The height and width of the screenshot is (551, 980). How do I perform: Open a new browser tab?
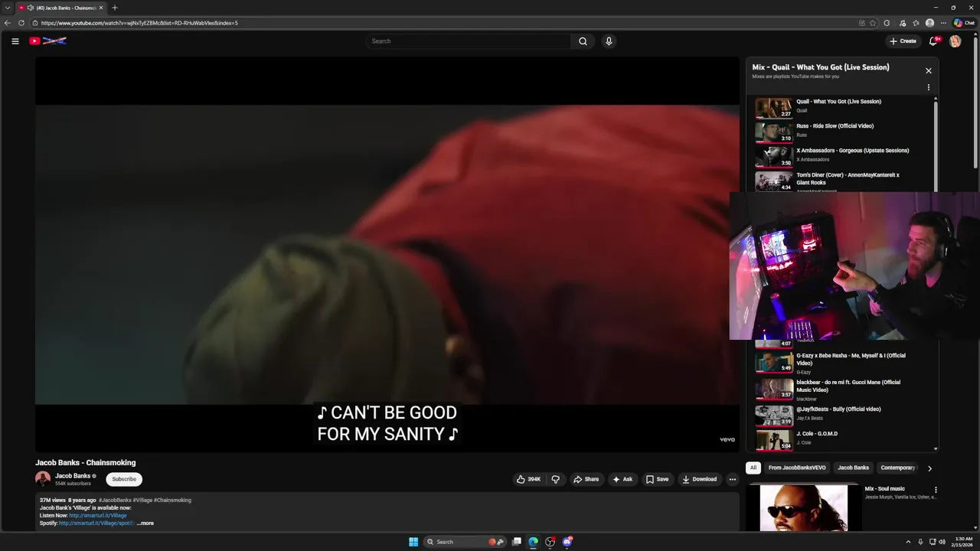pos(115,8)
